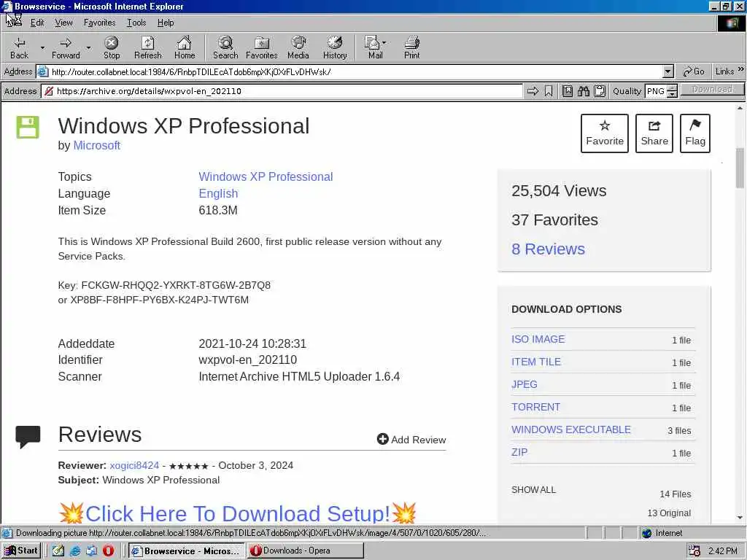Open the JPEG download option
This screenshot has height=560, width=747.
(x=524, y=384)
